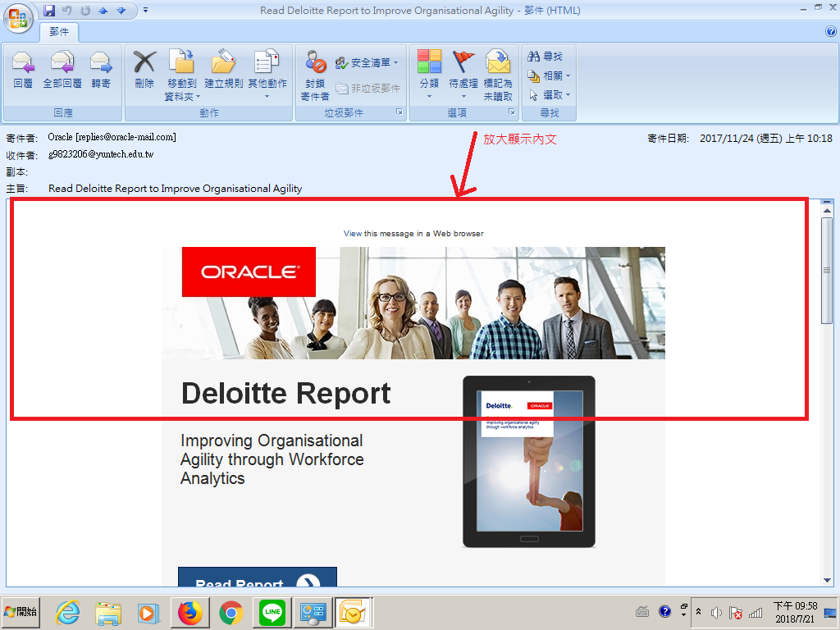The image size is (840, 630).
Task: Open the 開始 Start menu
Action: tap(21, 612)
